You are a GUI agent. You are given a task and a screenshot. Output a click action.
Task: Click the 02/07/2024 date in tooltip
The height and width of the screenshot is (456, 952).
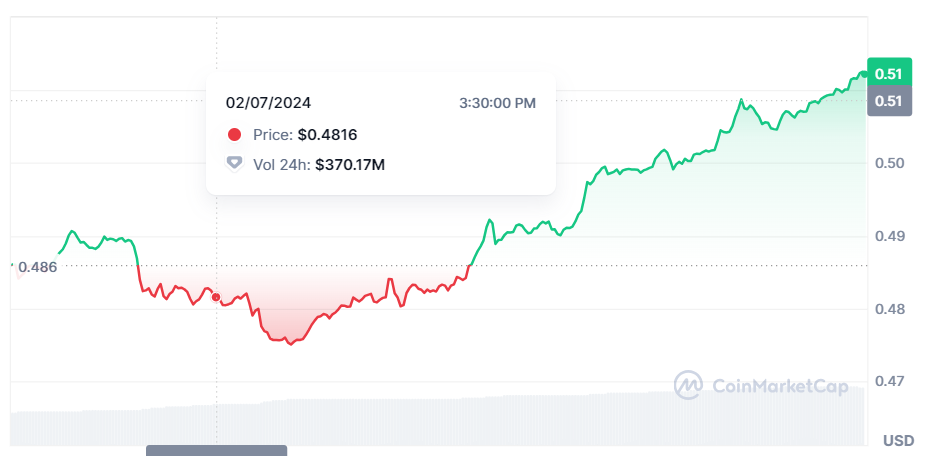[x=268, y=103]
